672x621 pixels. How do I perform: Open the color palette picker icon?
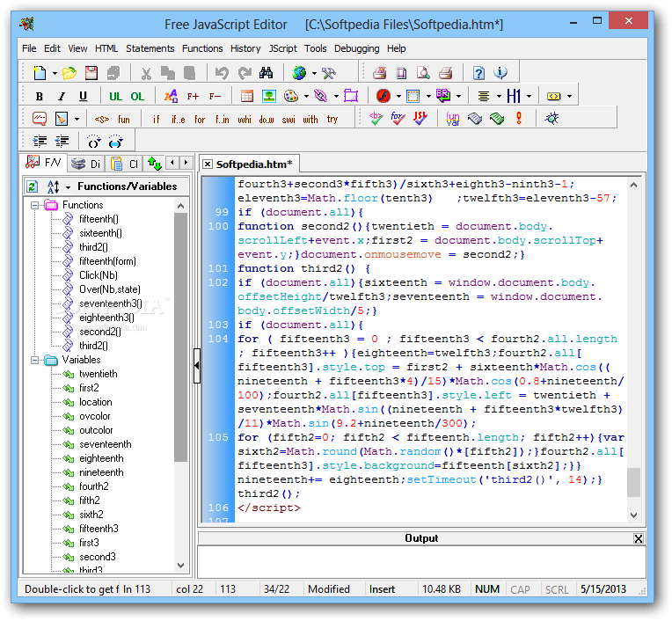pos(290,96)
